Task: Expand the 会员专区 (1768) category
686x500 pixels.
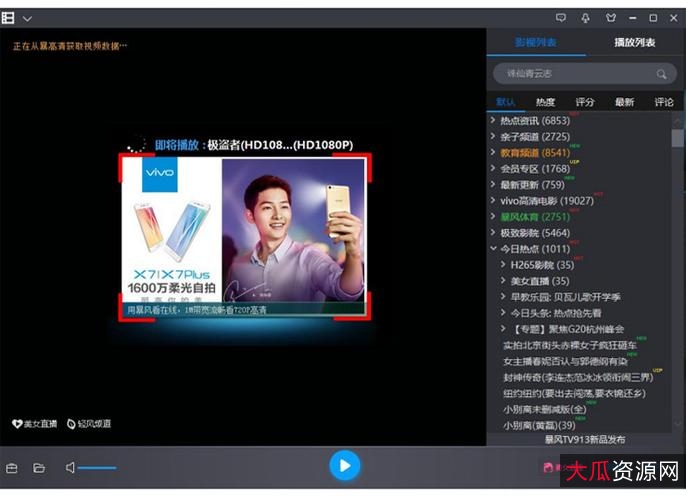Action: pyautogui.click(x=493, y=168)
